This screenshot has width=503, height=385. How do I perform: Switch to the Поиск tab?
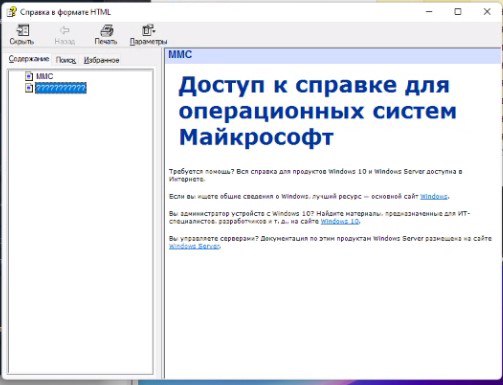pyautogui.click(x=66, y=60)
